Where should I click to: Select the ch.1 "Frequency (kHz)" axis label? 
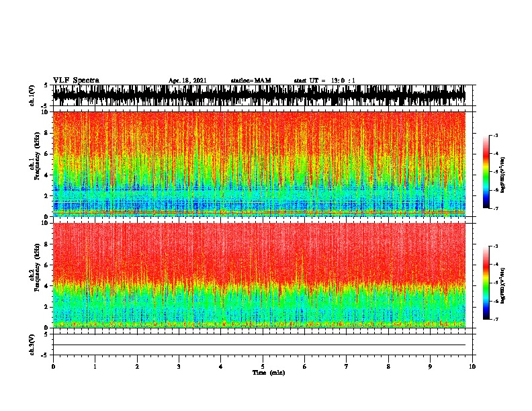(38, 156)
